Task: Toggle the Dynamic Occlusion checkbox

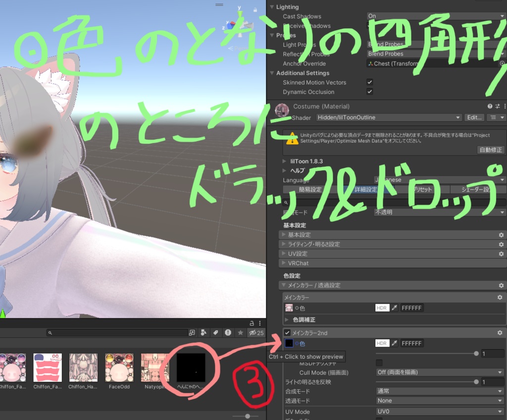Action: coord(369,92)
